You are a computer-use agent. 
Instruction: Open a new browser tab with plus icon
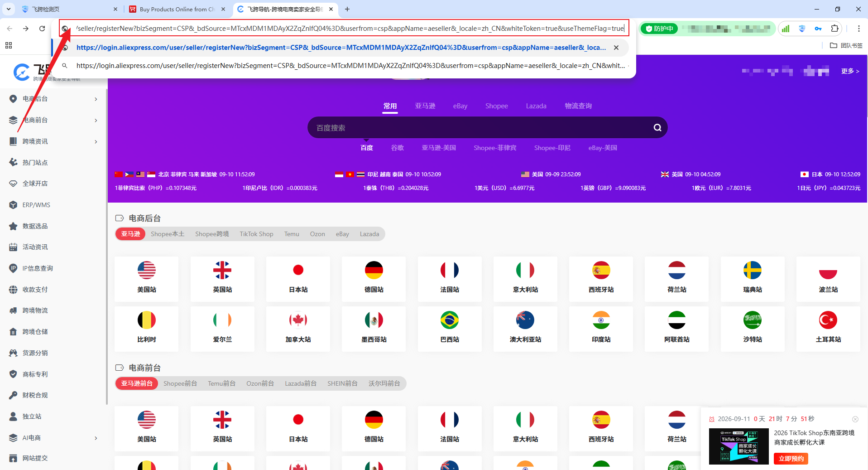[347, 9]
